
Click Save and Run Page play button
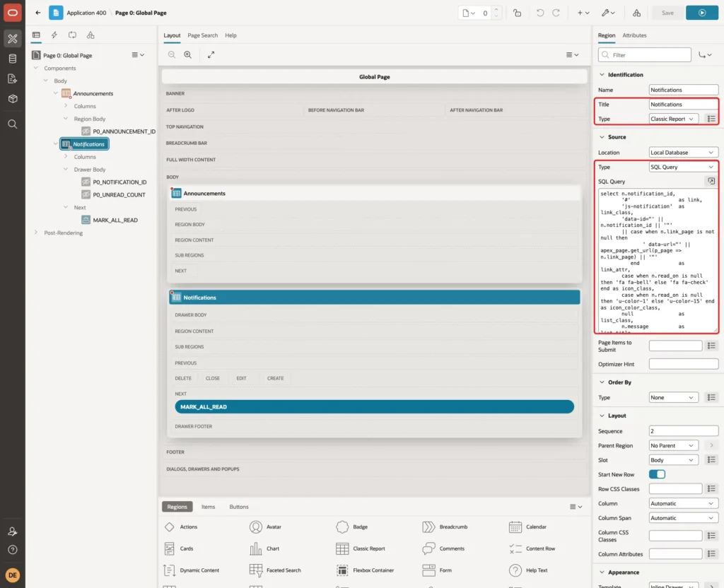(702, 13)
